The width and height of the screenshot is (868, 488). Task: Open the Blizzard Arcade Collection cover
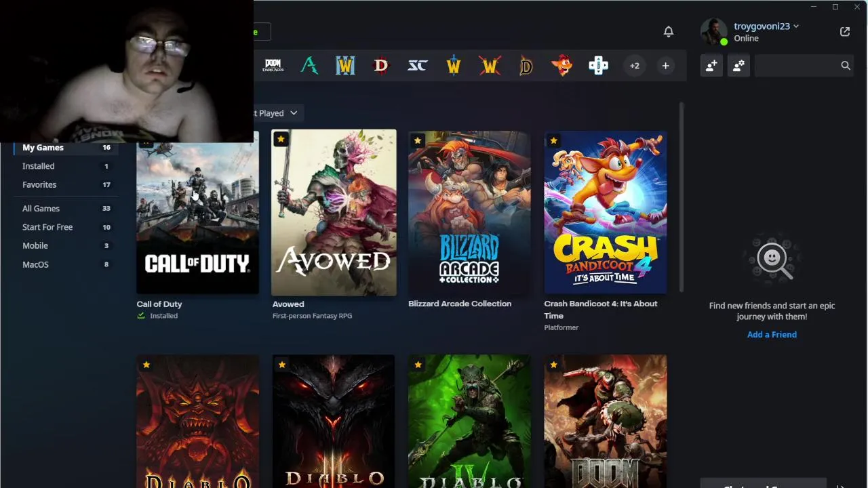pos(469,213)
